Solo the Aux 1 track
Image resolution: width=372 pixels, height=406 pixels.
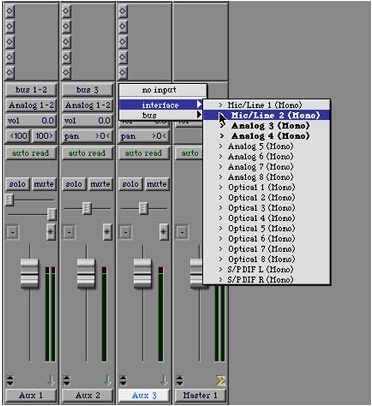(17, 184)
